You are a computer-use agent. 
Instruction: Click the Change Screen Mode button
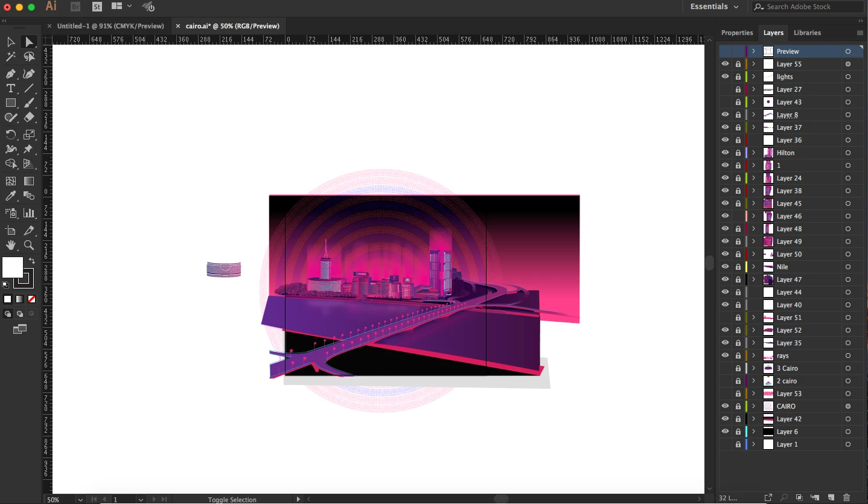point(19,330)
